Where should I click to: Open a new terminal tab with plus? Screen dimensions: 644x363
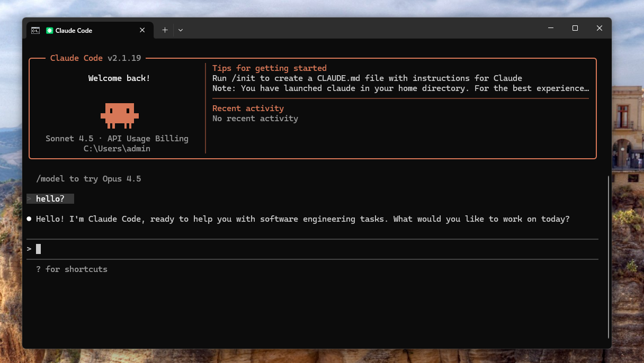coord(165,30)
